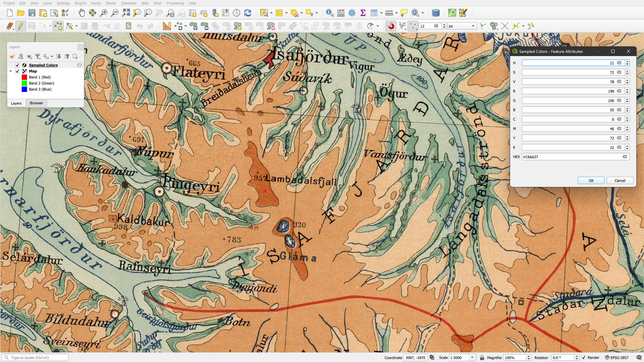Image resolution: width=644 pixels, height=362 pixels.
Task: Click the Band 1 (Red) color swatch
Action: [x=24, y=77]
